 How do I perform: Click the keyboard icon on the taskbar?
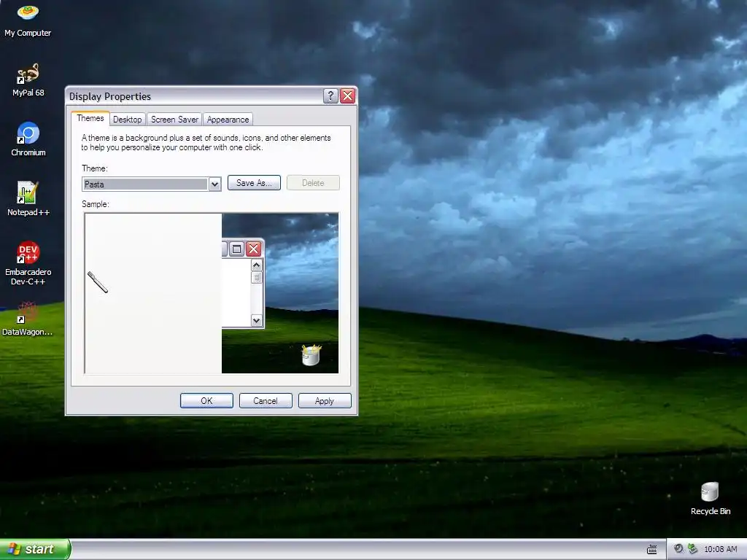pos(651,550)
